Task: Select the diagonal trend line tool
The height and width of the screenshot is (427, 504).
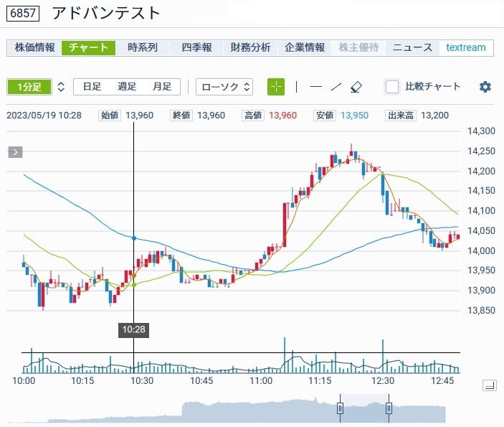Action: coord(336,87)
